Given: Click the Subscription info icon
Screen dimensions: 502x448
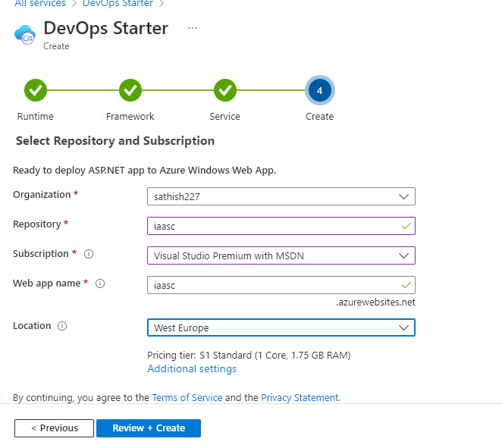Looking at the screenshot, I should click(x=89, y=254).
